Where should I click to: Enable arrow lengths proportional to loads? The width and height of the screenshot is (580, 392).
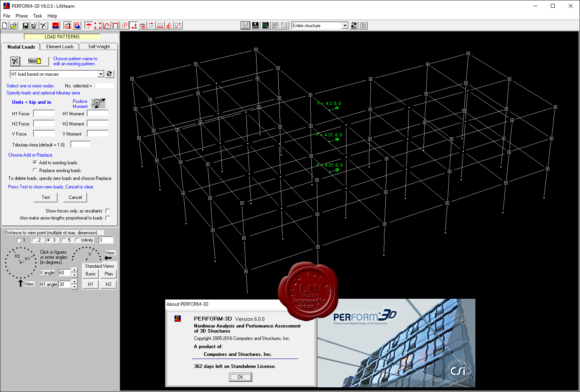(108, 218)
